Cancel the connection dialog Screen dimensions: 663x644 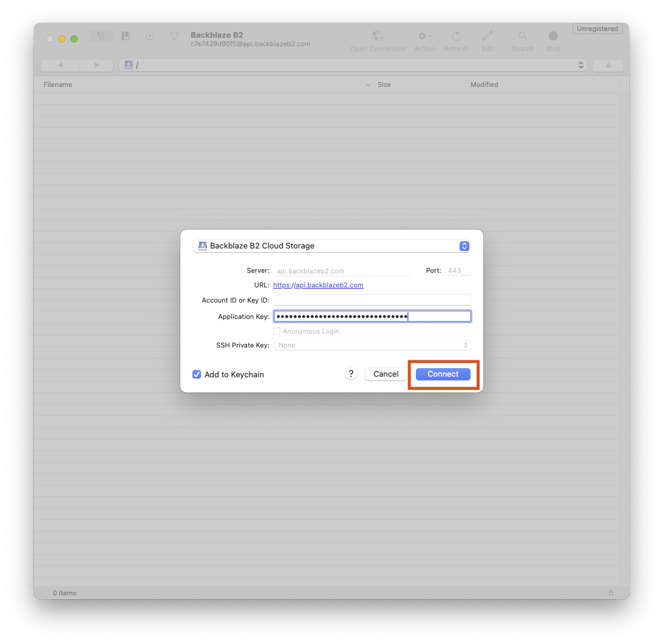click(x=386, y=374)
